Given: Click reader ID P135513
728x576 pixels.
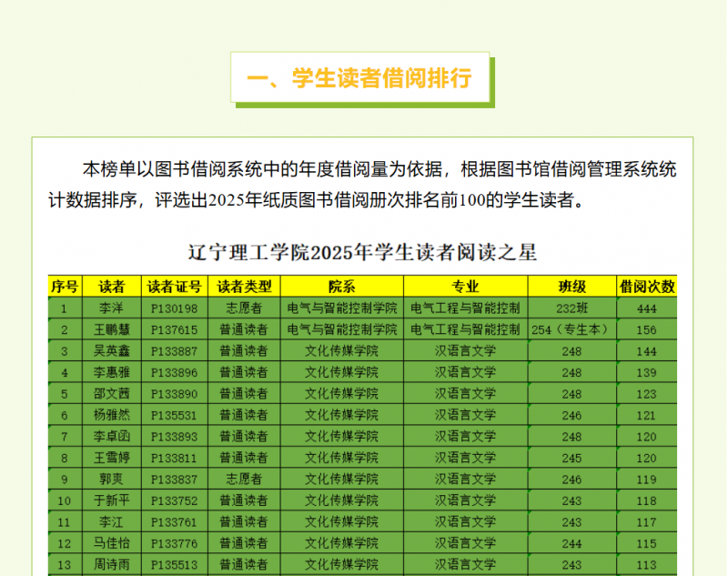Looking at the screenshot, I should [x=175, y=565].
